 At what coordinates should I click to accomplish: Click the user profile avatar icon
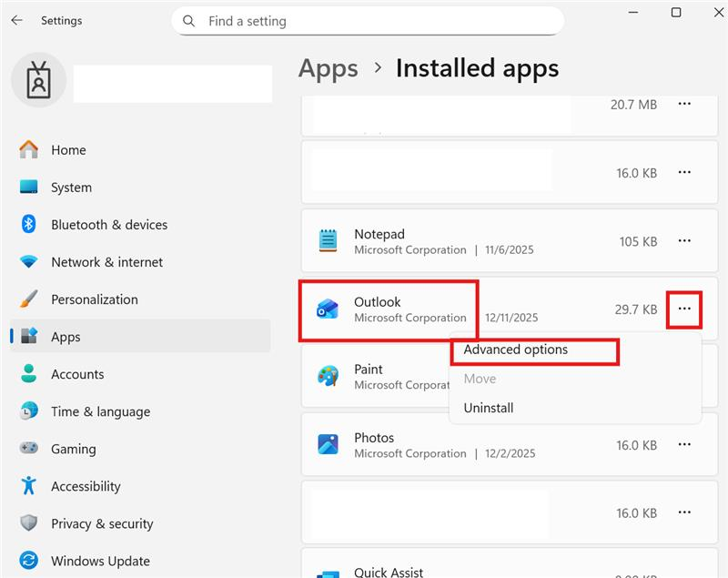[38, 80]
